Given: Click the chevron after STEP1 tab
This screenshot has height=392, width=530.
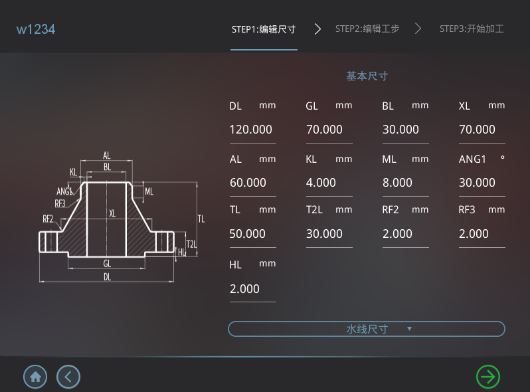Looking at the screenshot, I should click(317, 29).
